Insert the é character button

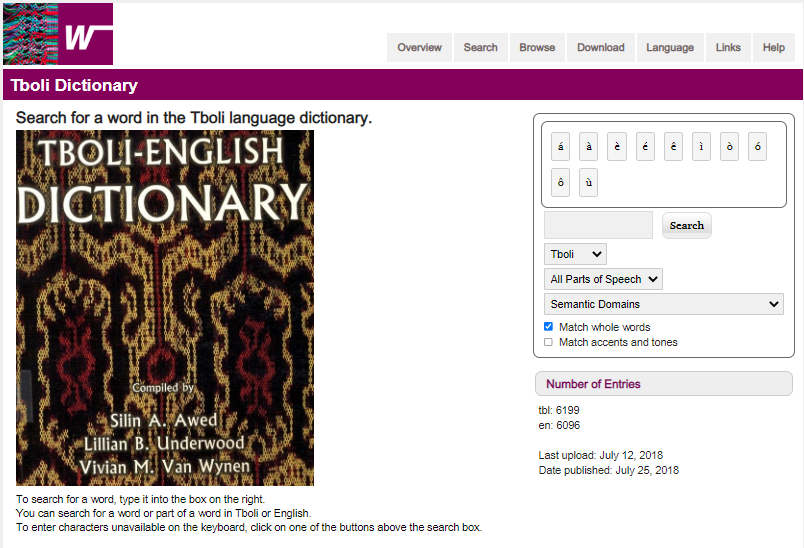point(645,147)
